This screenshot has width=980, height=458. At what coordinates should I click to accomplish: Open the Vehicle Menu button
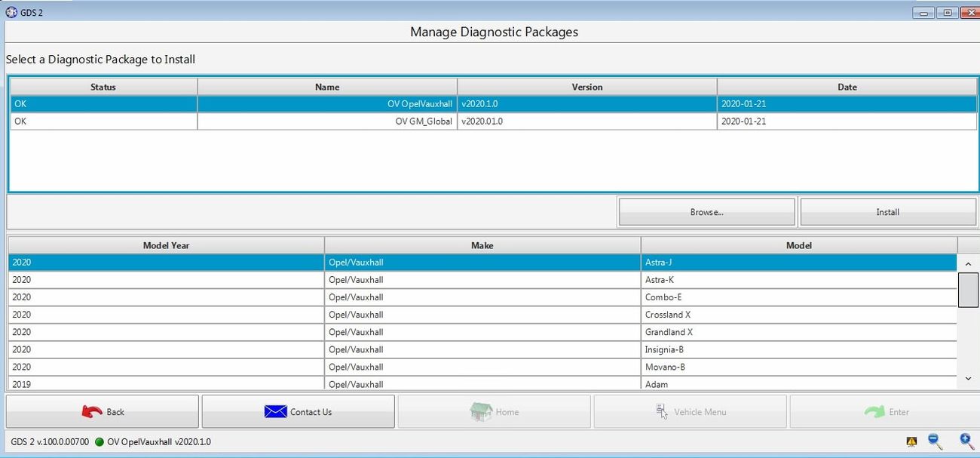coord(690,411)
